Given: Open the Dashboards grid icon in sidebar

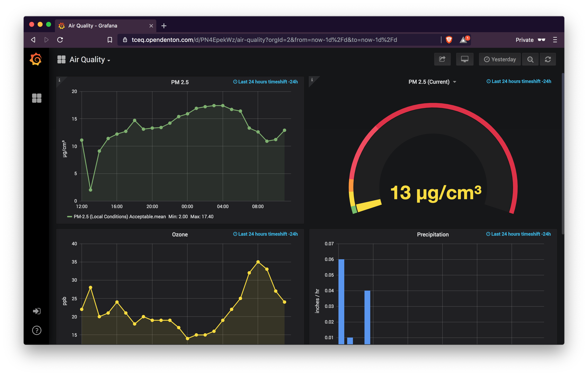Looking at the screenshot, I should [x=37, y=98].
